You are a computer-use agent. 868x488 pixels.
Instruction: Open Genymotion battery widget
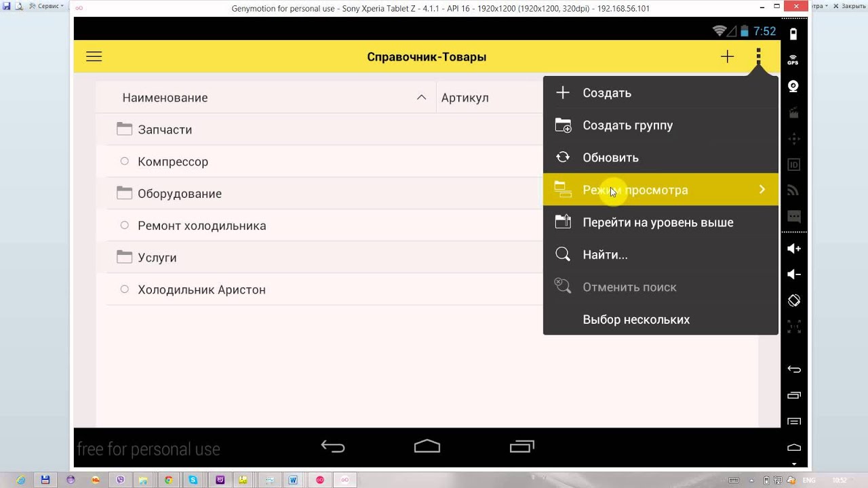click(793, 34)
